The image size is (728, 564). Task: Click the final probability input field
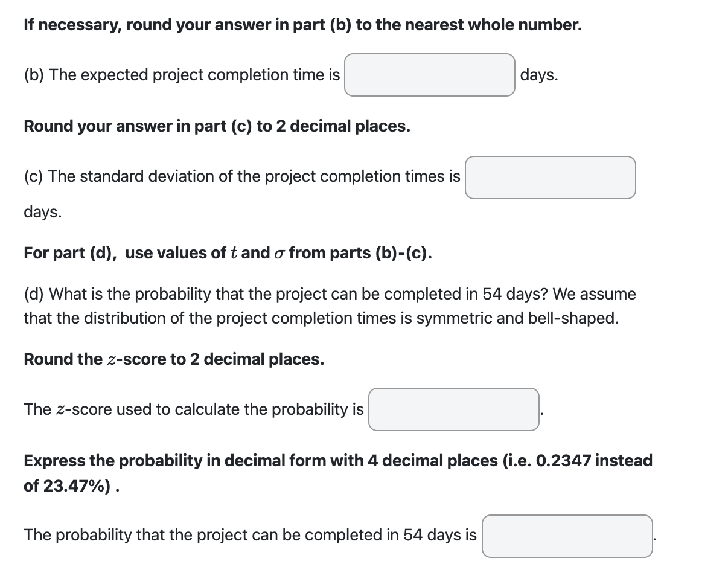click(x=567, y=536)
